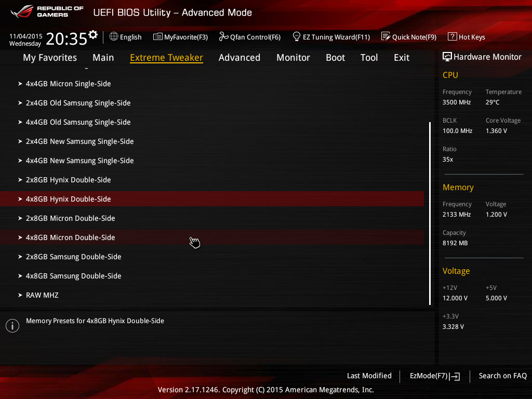Expand 4x4GB New Samsung Single-Side preset
The width and height of the screenshot is (532, 399).
click(212, 161)
